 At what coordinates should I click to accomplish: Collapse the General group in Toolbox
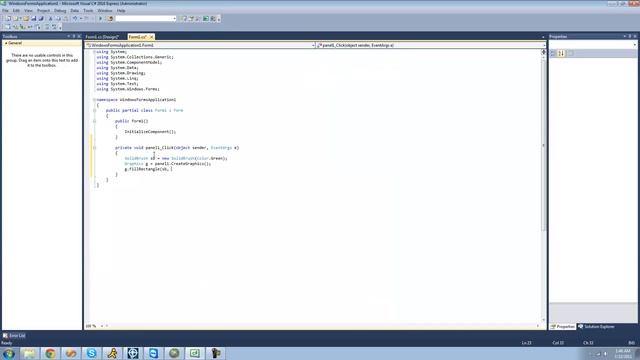pyautogui.click(x=6, y=43)
